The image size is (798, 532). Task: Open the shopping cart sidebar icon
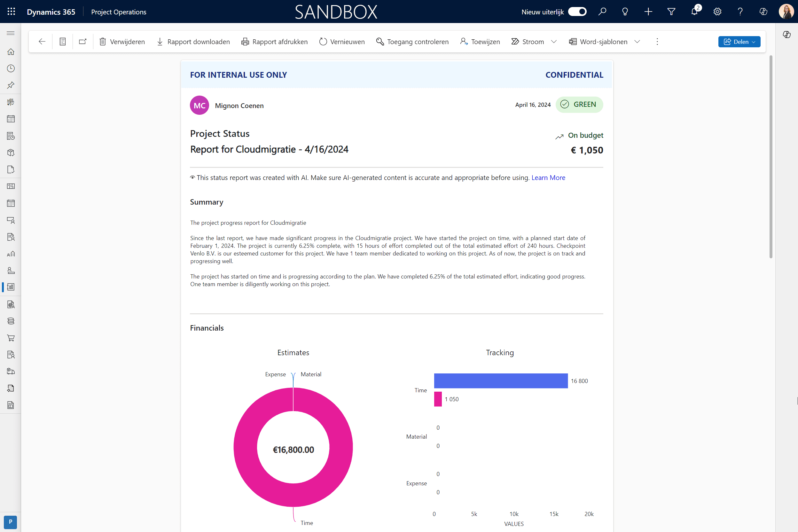pyautogui.click(x=11, y=338)
